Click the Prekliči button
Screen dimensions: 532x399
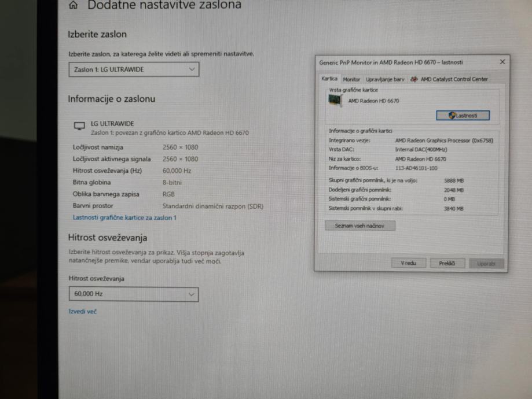tap(447, 264)
